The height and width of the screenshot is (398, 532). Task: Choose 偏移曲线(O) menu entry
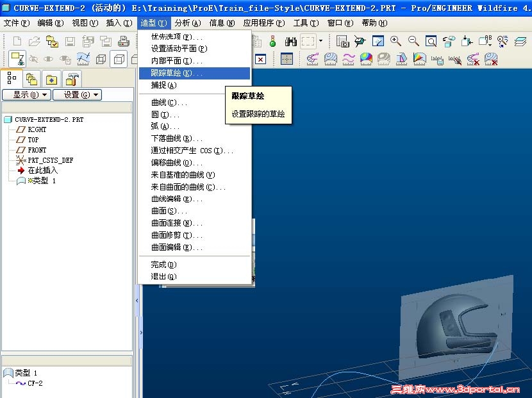coord(194,163)
